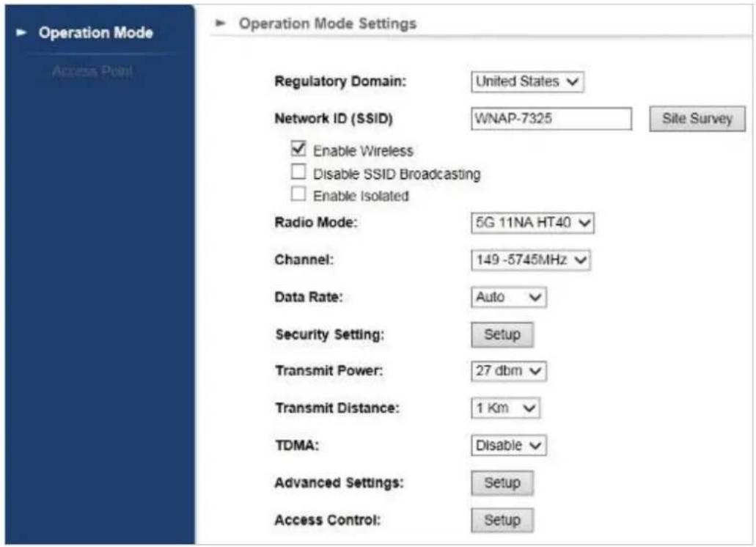Click the Site Survey button
The width and height of the screenshot is (756, 547).
point(697,119)
